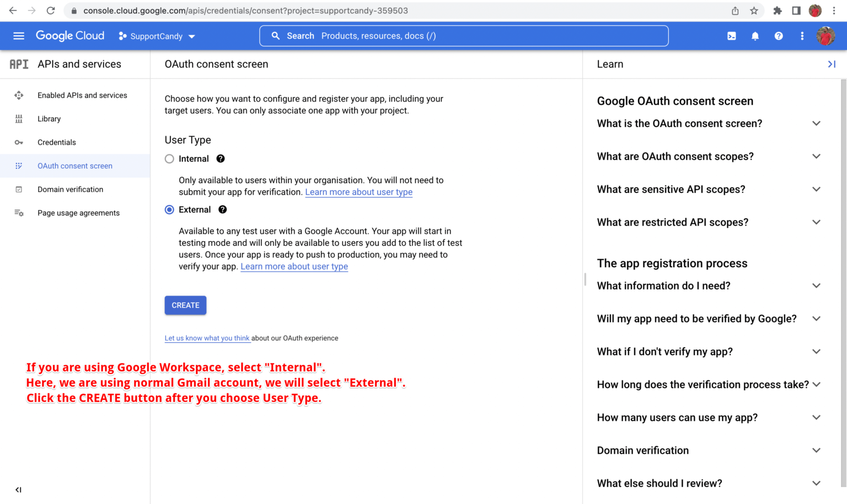Screen dimensions: 847x504
Task: Open 'Learn more about user type' link
Action: pos(294,266)
